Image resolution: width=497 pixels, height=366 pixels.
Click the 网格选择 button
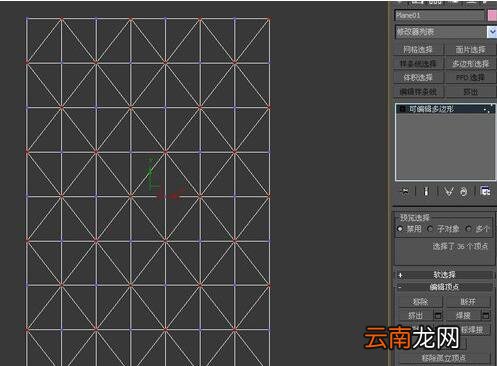pos(418,50)
